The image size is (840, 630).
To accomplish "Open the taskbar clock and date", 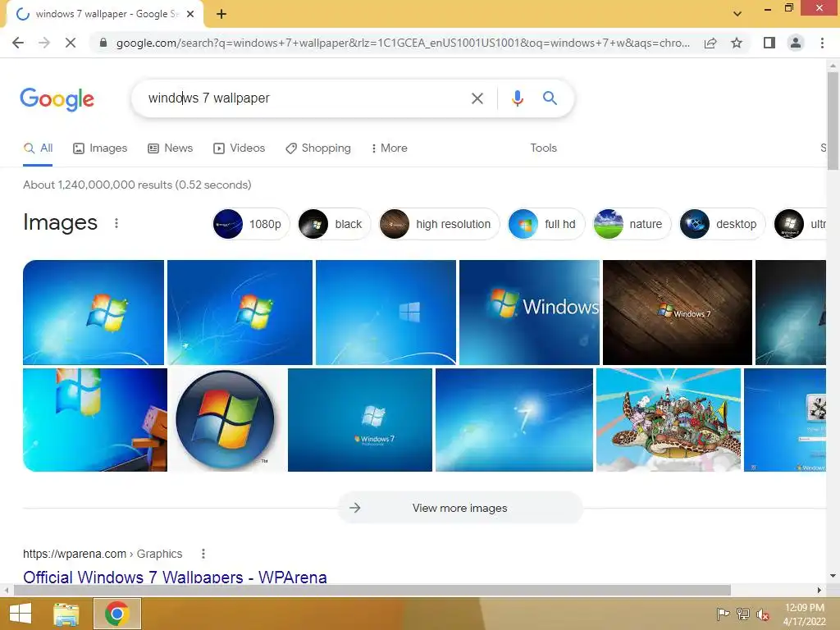I will tap(804, 614).
